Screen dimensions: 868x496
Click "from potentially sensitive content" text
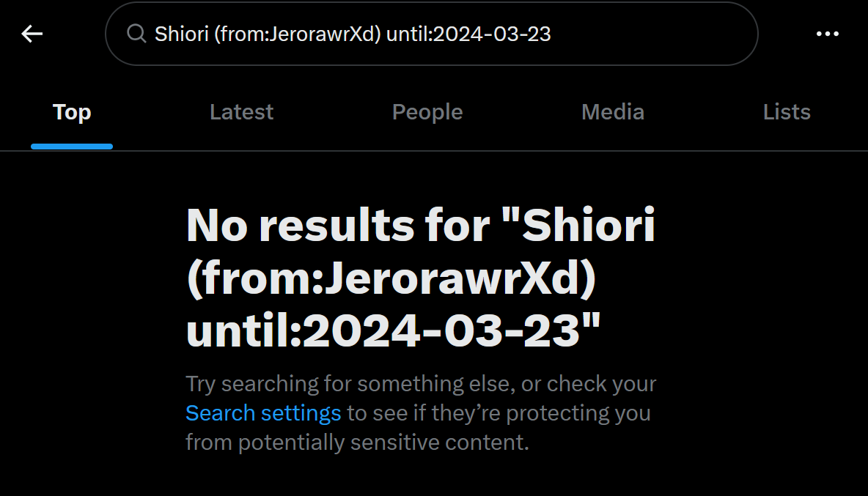pos(357,443)
